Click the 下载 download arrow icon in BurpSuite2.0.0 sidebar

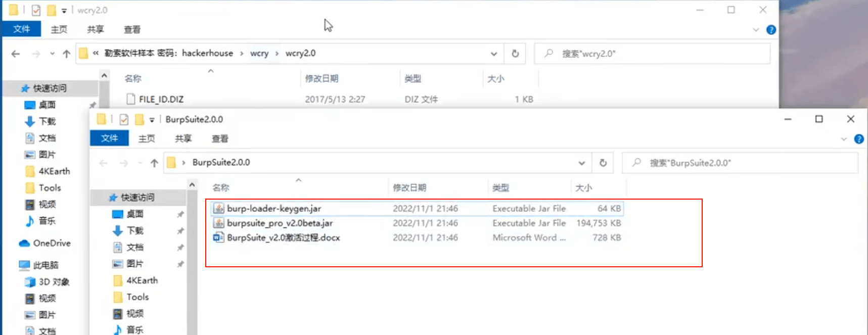118,231
